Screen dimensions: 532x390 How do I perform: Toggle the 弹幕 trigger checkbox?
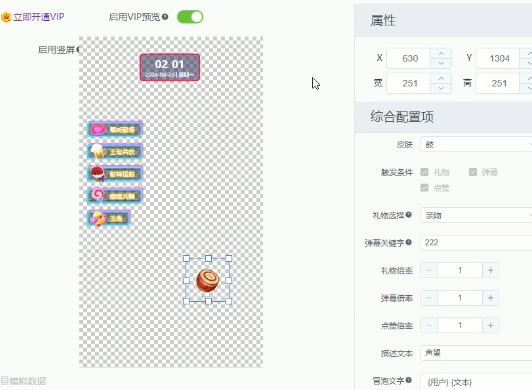point(473,172)
